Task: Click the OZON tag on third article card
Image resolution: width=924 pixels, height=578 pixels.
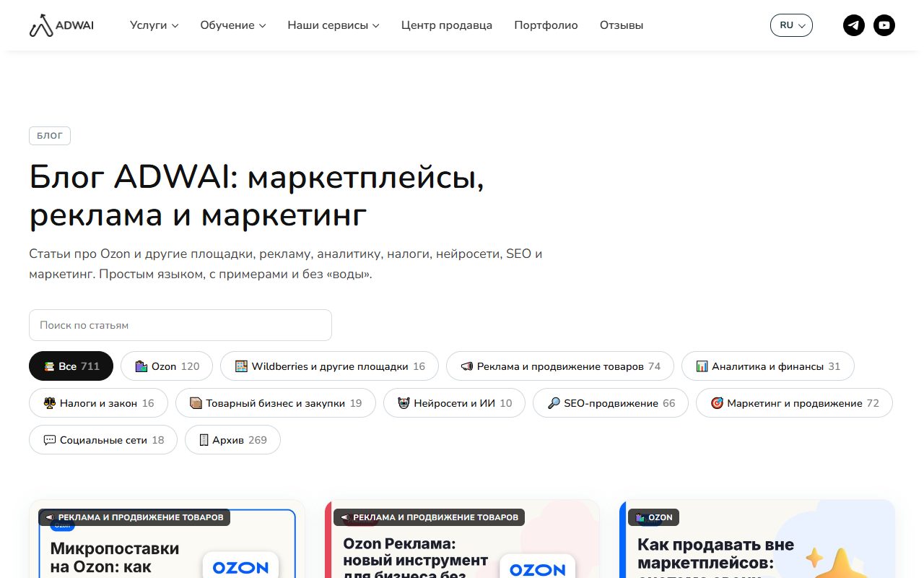Action: [653, 517]
